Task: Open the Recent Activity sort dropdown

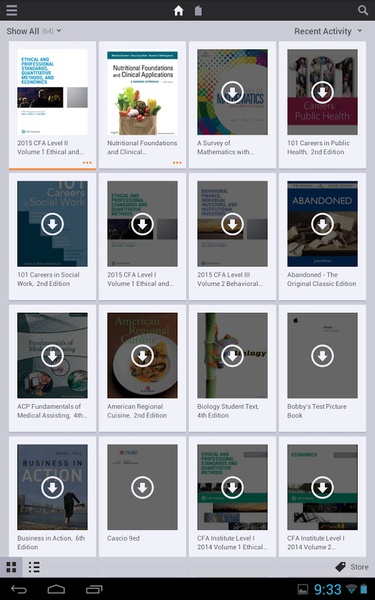Action: point(328,31)
